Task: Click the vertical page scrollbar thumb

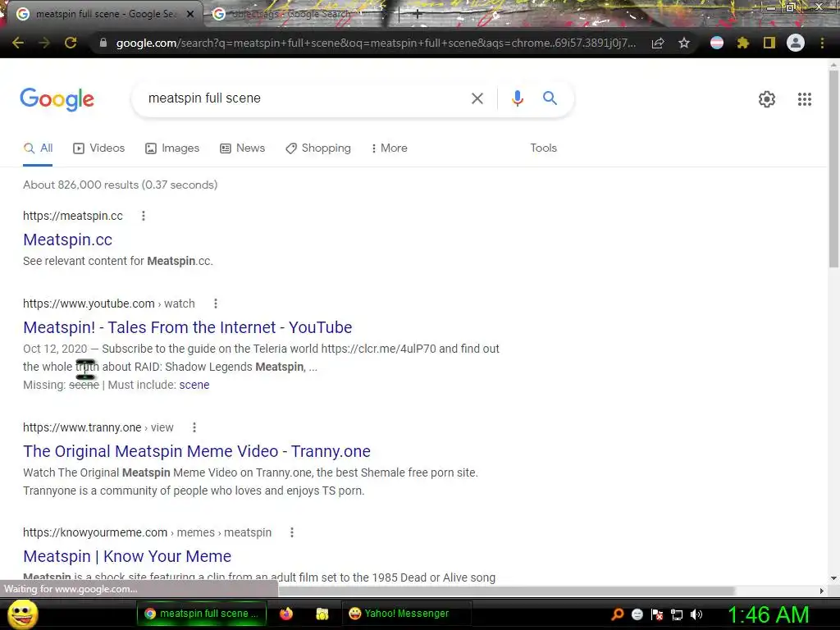Action: point(833,169)
